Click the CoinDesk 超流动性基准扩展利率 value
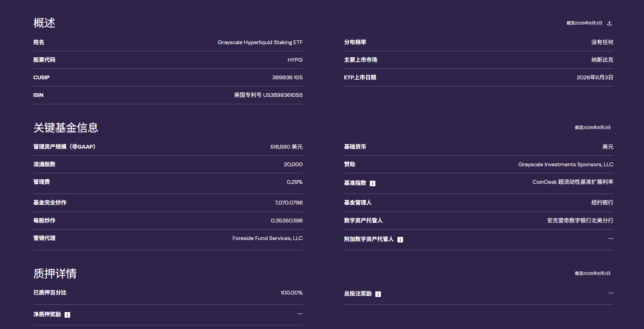This screenshot has width=644, height=329. click(x=573, y=182)
